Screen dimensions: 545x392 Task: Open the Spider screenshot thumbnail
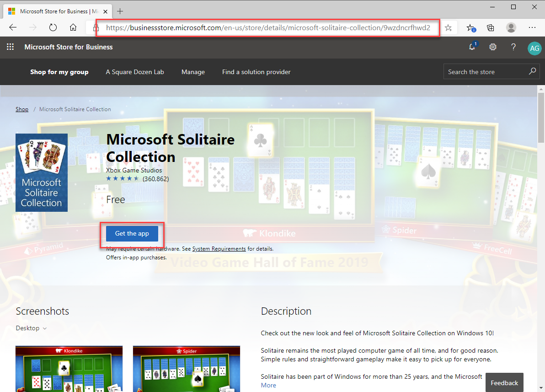click(187, 369)
